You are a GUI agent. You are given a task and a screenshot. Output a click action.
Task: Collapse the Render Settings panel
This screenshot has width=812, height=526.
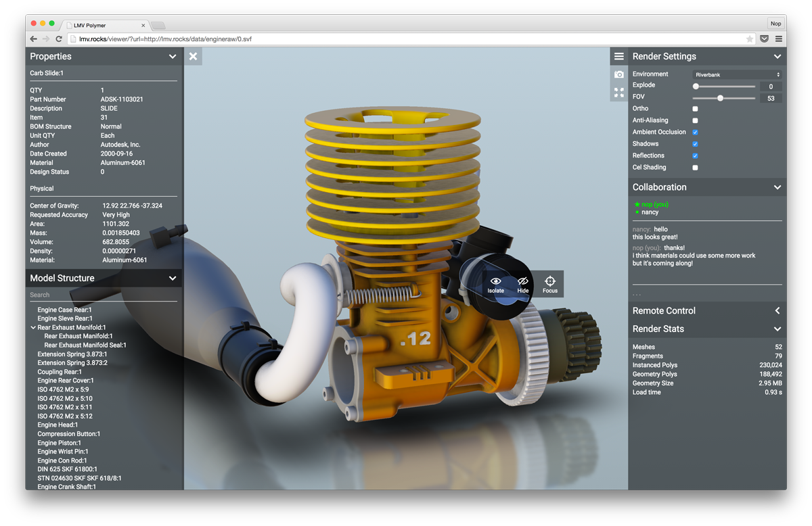point(777,57)
